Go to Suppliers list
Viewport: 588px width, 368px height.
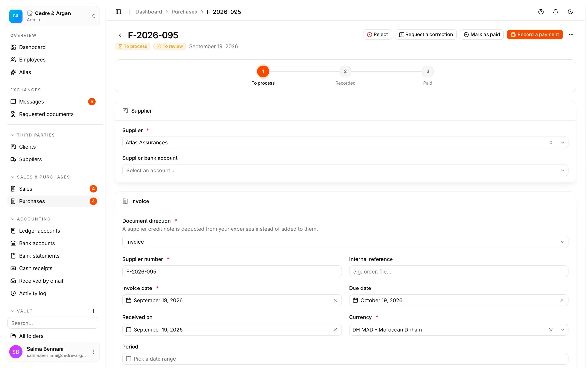pos(53,159)
